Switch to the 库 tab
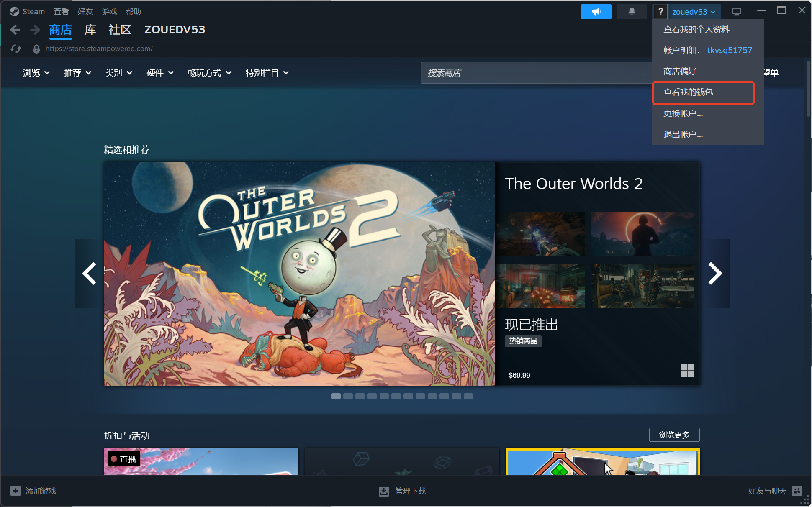 [90, 30]
